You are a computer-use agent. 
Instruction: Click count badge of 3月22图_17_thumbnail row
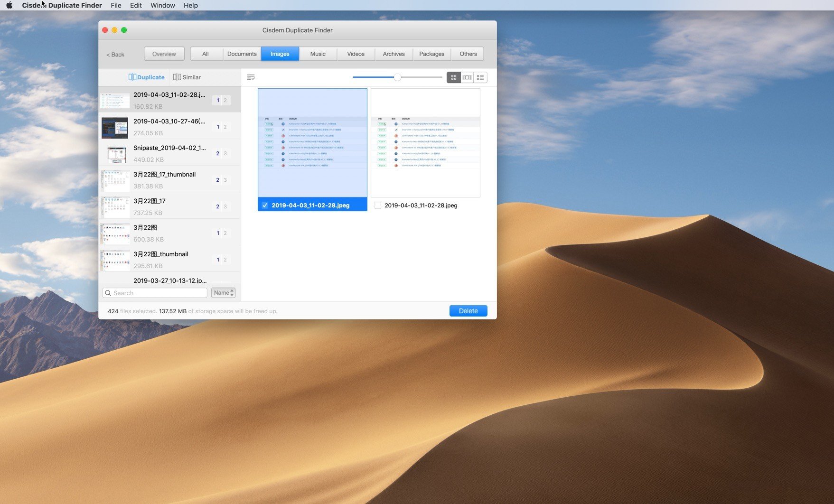pos(221,180)
